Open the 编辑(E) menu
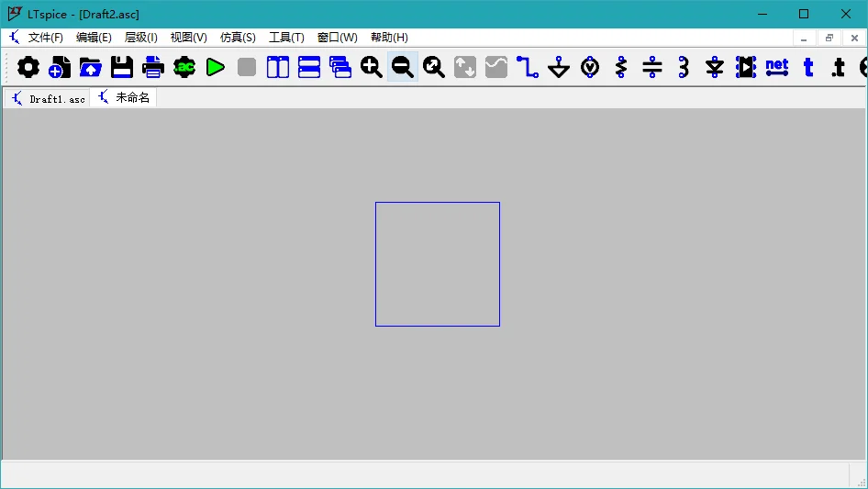Viewport: 868px width, 489px height. click(94, 37)
